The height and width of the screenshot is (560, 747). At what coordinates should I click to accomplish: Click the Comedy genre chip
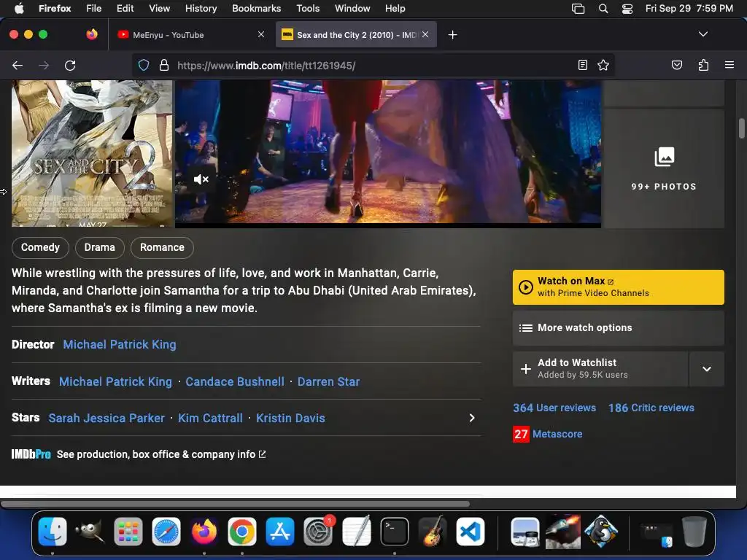click(x=41, y=248)
